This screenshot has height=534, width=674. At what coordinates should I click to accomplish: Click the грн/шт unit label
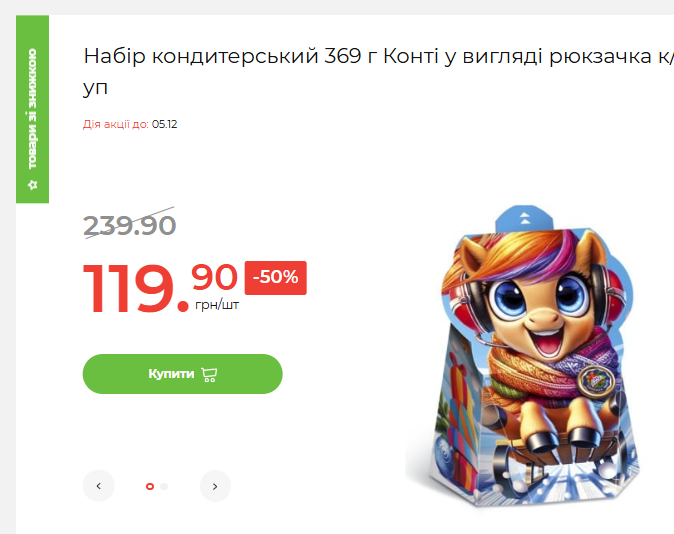coord(217,305)
